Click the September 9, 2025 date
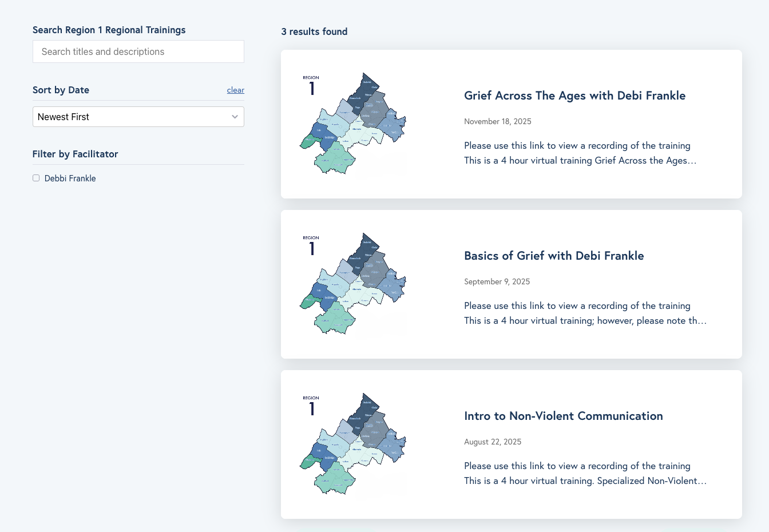This screenshot has height=532, width=769. pyautogui.click(x=497, y=281)
